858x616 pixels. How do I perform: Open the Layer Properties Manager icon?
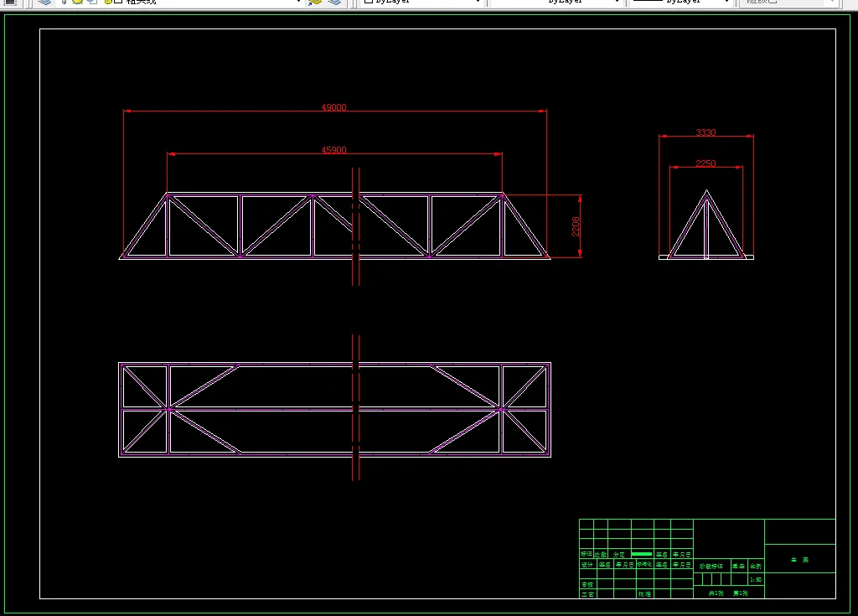(x=45, y=2)
